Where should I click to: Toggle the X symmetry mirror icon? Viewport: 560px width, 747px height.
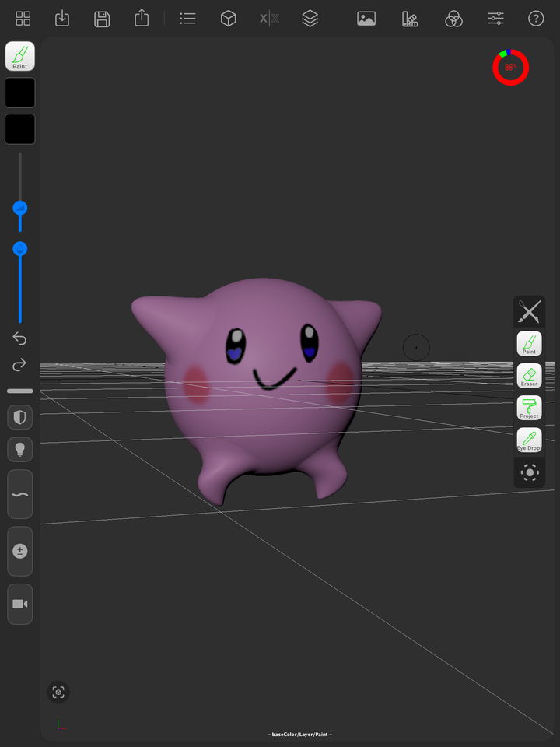(270, 19)
